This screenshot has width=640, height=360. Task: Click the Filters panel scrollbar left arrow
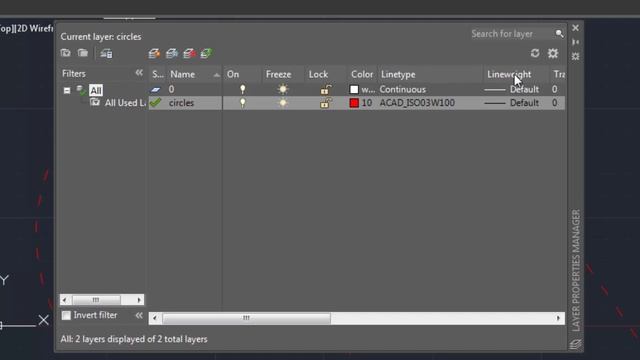click(65, 300)
